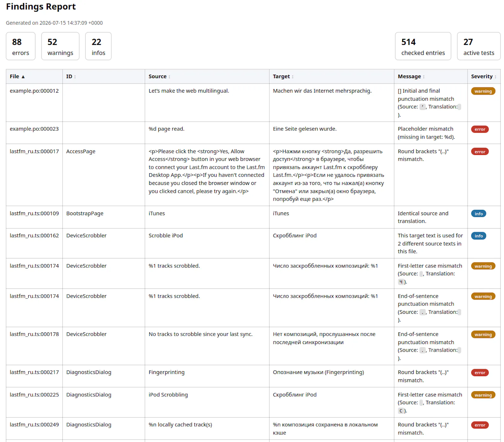Click the error badge for example.po:000023
Screen dimensions: 504x442
coord(480,129)
